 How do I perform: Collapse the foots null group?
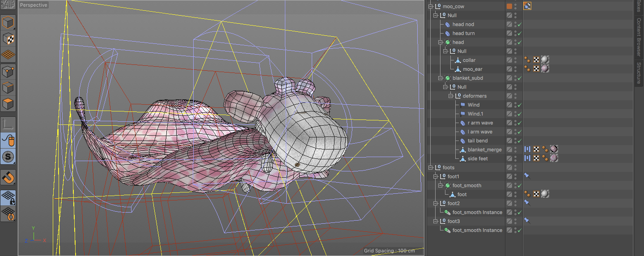pos(431,167)
